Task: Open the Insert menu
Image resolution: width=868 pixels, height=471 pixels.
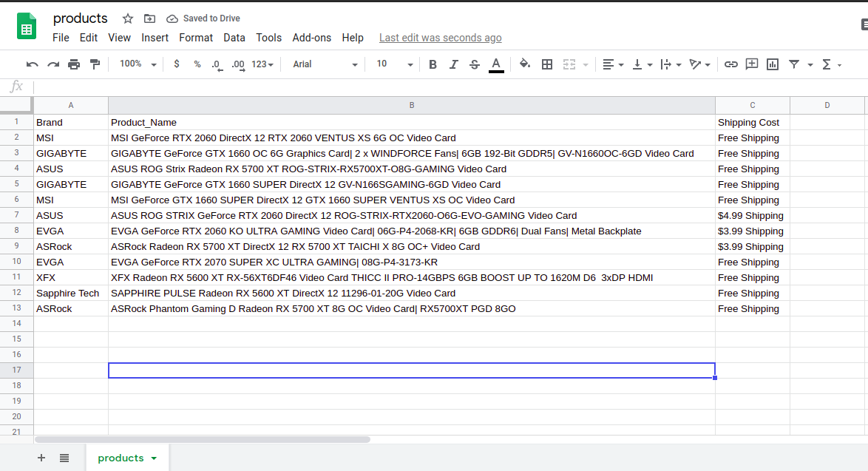Action: (155, 38)
